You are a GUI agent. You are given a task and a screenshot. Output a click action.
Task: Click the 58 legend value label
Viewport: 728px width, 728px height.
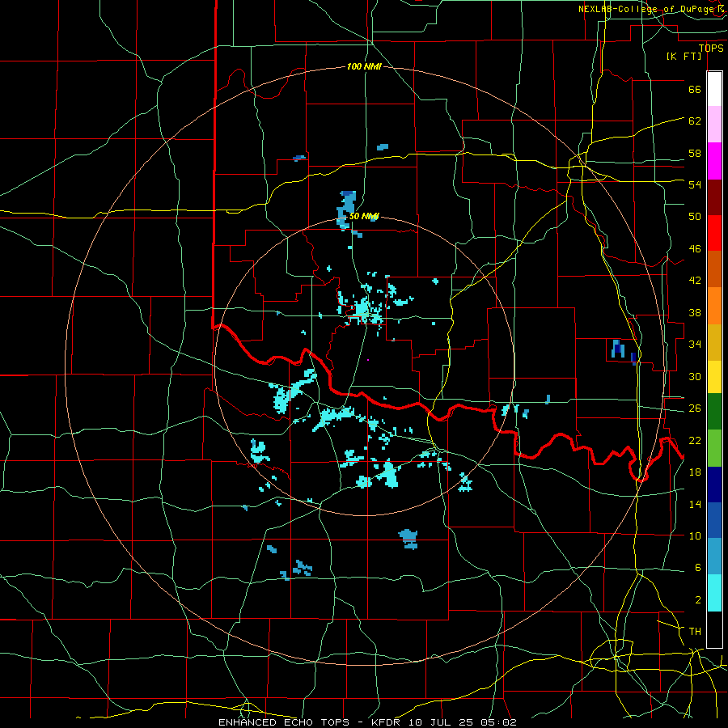click(695, 153)
